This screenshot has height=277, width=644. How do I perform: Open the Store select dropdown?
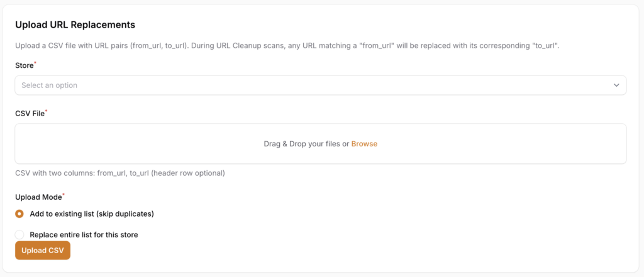point(320,85)
